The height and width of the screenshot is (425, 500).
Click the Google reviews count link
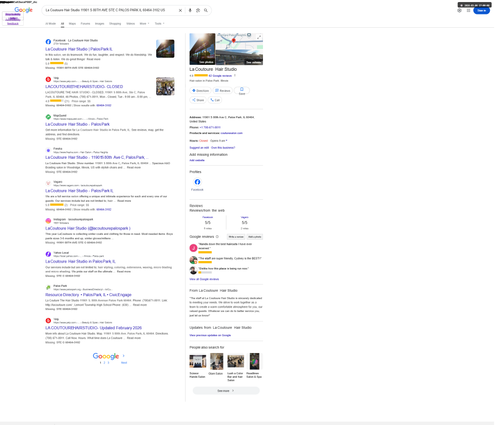220,76
